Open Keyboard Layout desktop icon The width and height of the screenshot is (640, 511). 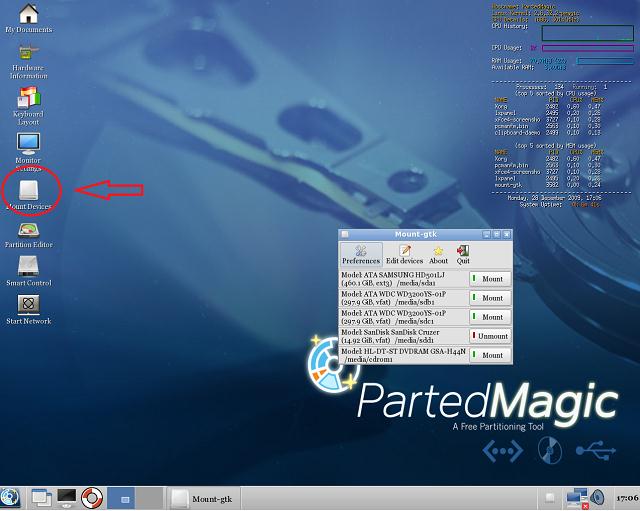coord(28,98)
